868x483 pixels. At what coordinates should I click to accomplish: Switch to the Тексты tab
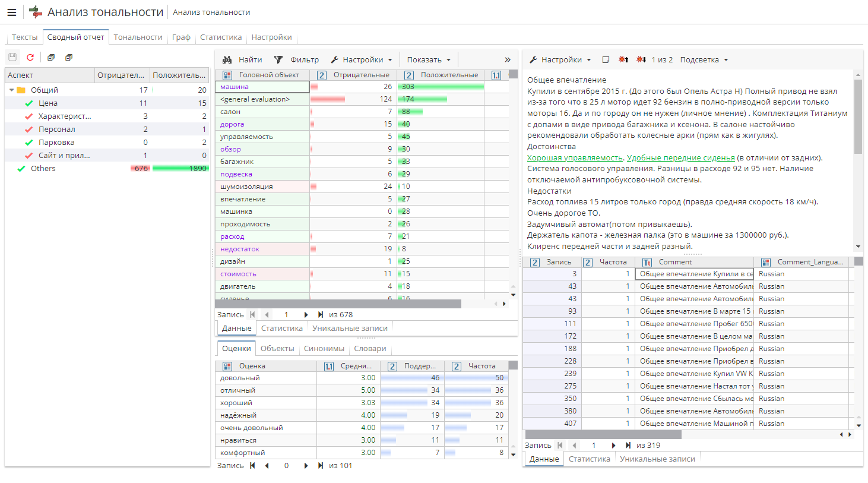point(25,37)
